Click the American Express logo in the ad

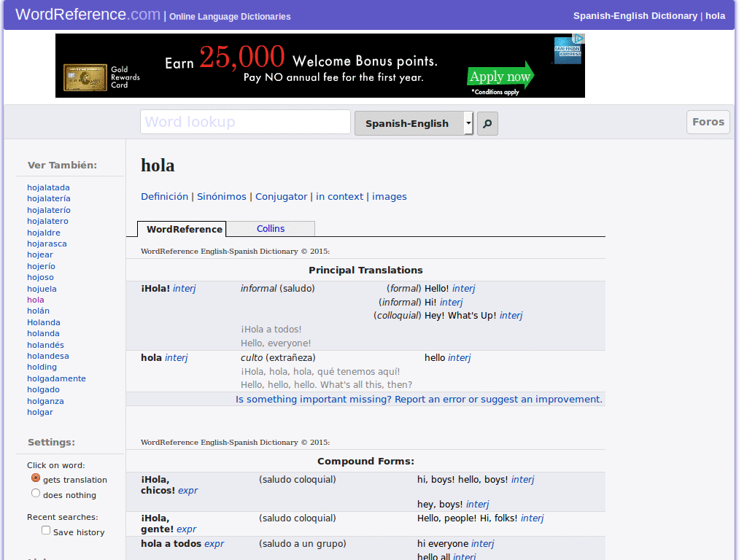pyautogui.click(x=567, y=51)
